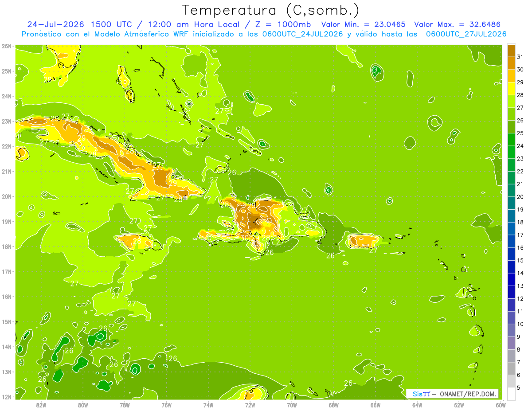Click the 13N latitude label

coord(6,372)
